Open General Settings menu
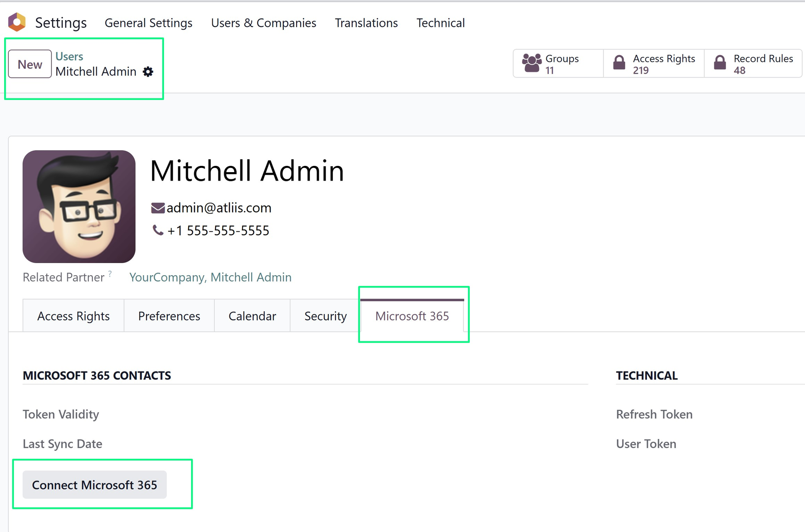Screen dimensions: 805x532 click(x=148, y=23)
